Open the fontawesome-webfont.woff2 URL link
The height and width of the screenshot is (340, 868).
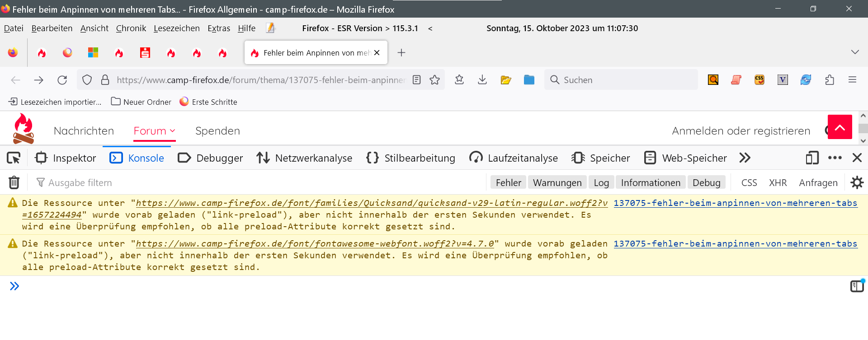[315, 244]
